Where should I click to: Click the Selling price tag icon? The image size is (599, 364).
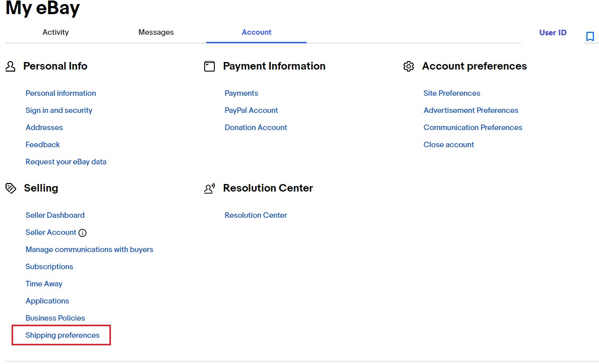pos(11,189)
